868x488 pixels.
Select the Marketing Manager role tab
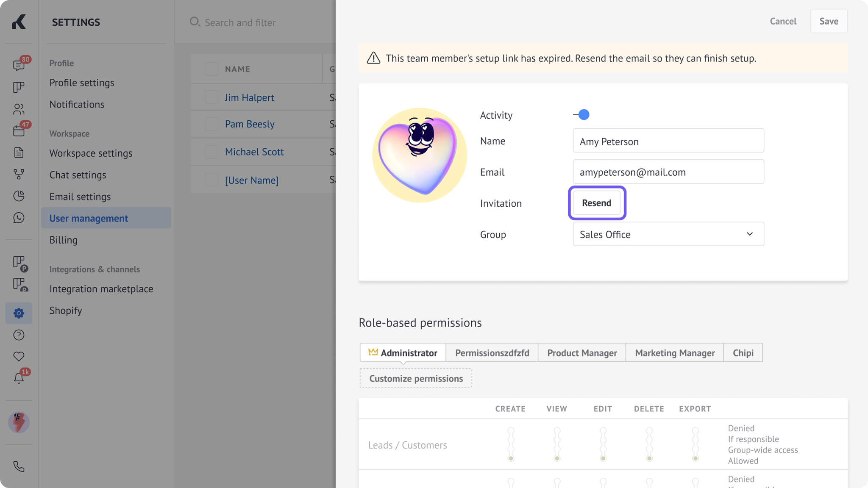click(675, 353)
